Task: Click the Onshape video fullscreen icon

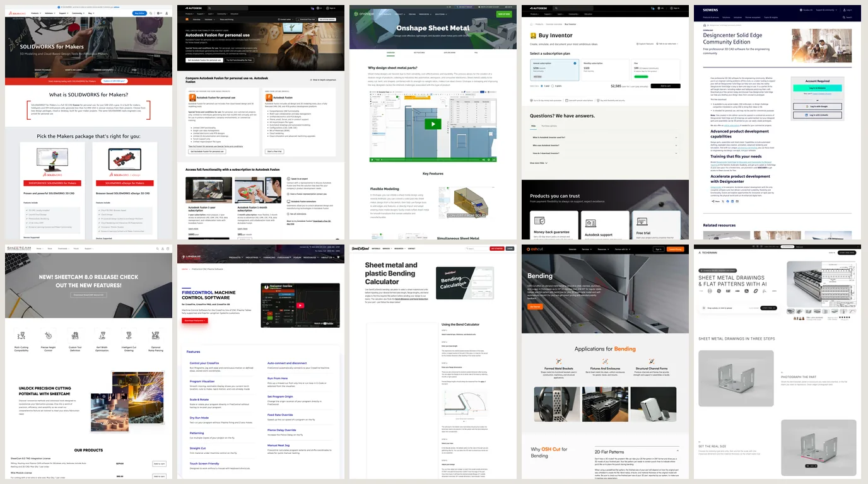Action: [494, 159]
